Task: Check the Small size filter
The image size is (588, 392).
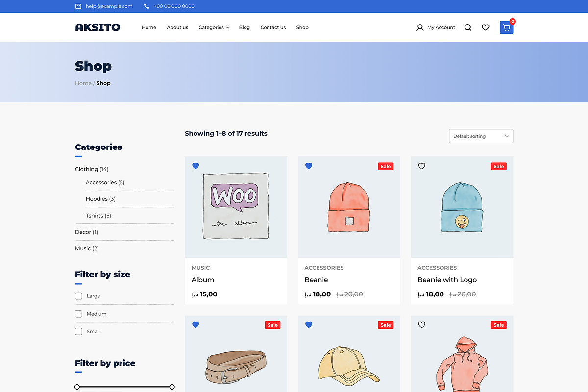Action: tap(78, 331)
